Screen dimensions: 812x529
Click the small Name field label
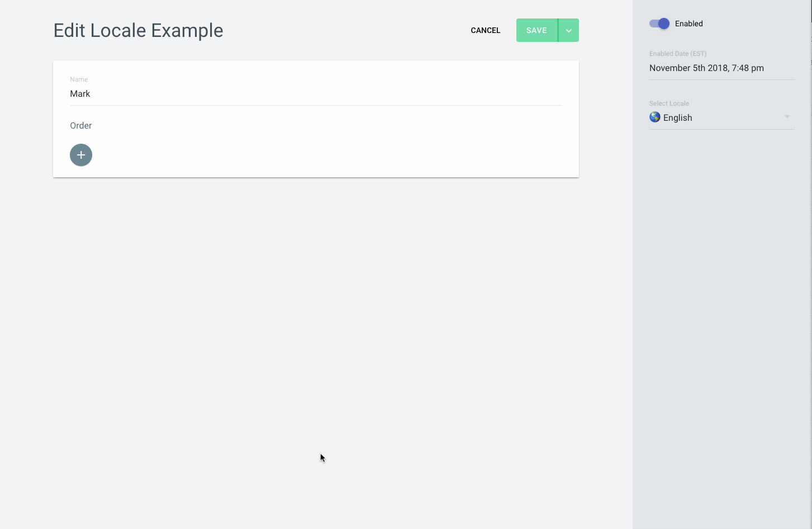point(79,79)
